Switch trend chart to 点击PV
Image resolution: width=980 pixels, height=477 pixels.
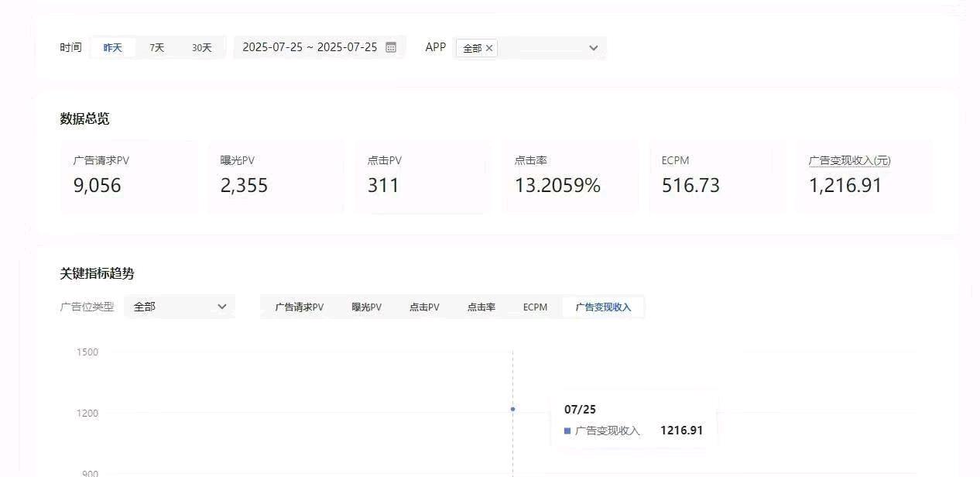pyautogui.click(x=424, y=307)
